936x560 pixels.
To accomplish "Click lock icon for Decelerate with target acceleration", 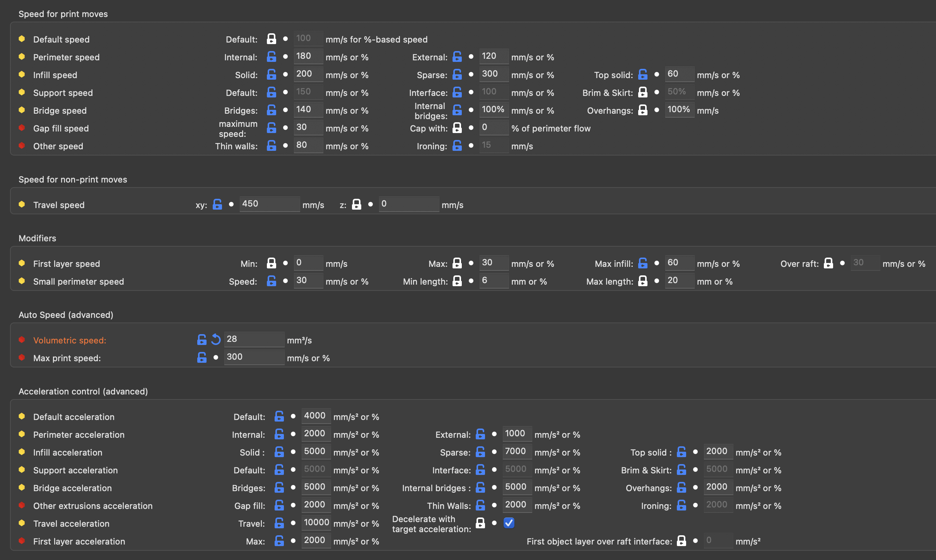I will pos(480,523).
